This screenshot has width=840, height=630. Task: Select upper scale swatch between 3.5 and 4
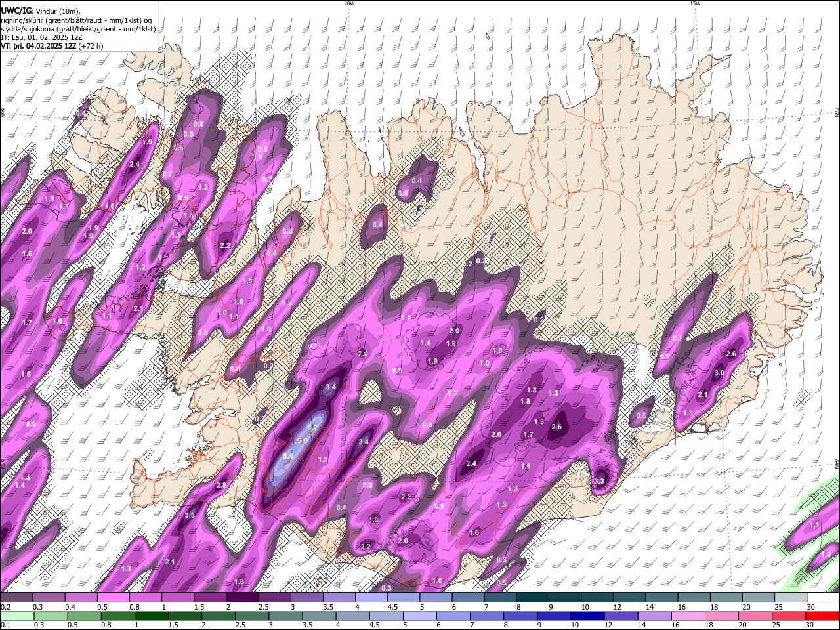pos(339,597)
